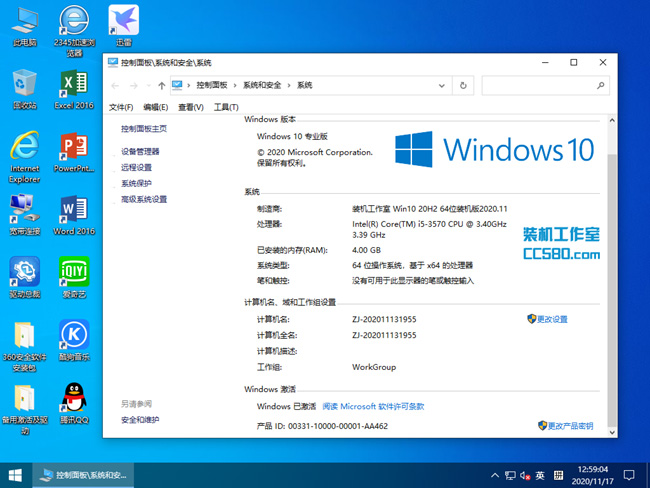Open the network tray icon

[x=510, y=475]
